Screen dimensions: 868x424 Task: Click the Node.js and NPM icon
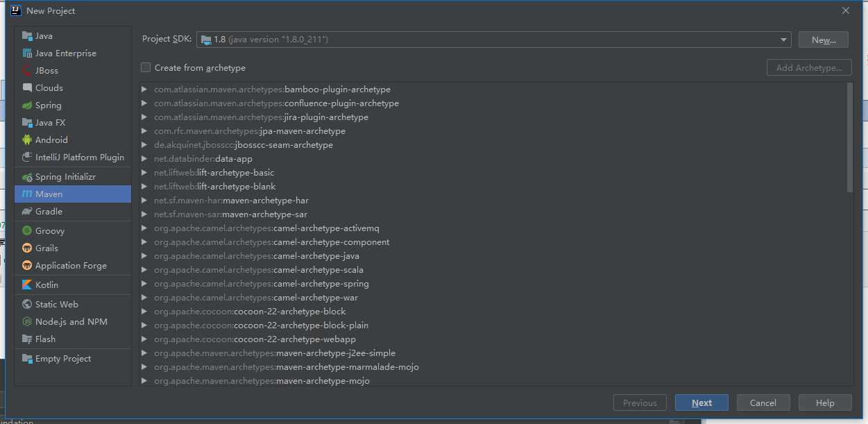pyautogui.click(x=27, y=322)
